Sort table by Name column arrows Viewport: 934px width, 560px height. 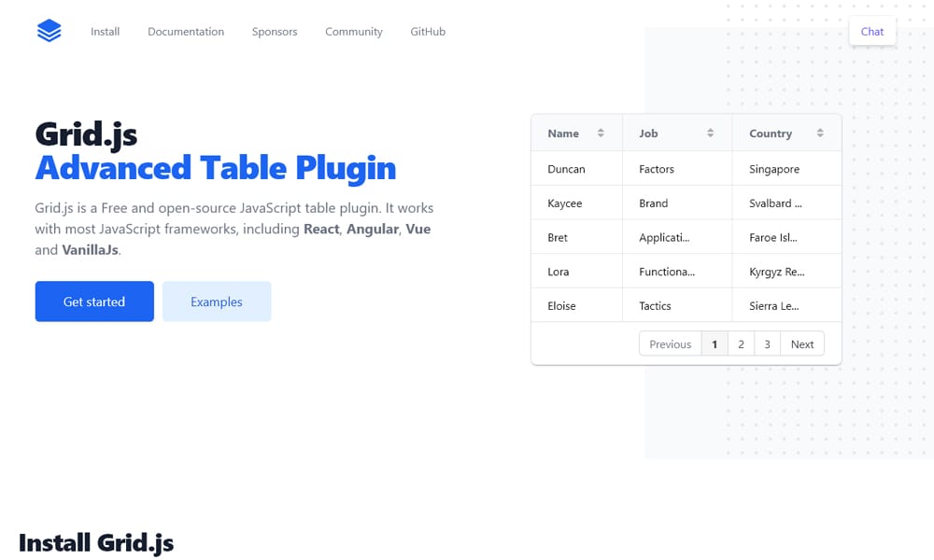(601, 133)
